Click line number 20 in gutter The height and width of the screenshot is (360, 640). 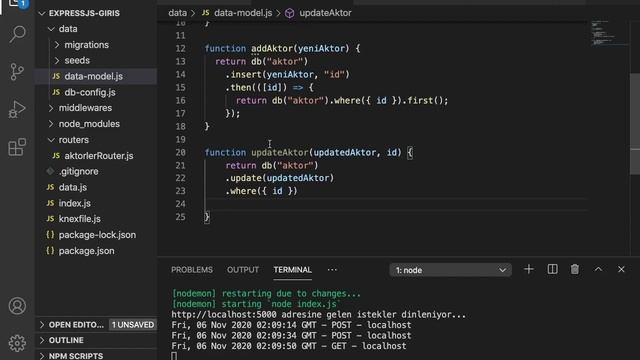(180, 152)
